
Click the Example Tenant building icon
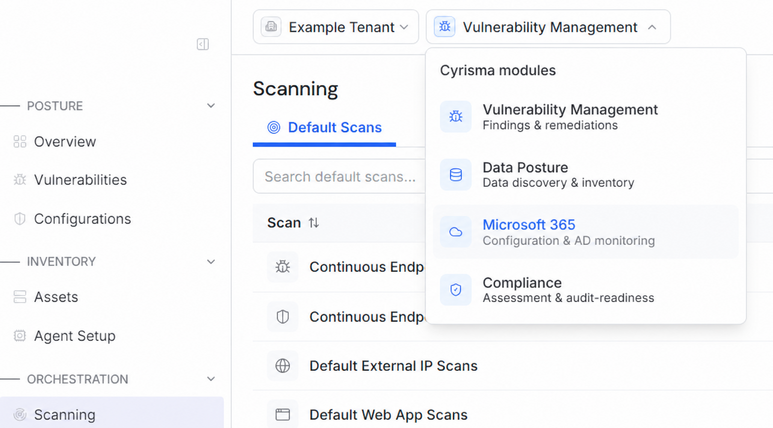271,27
